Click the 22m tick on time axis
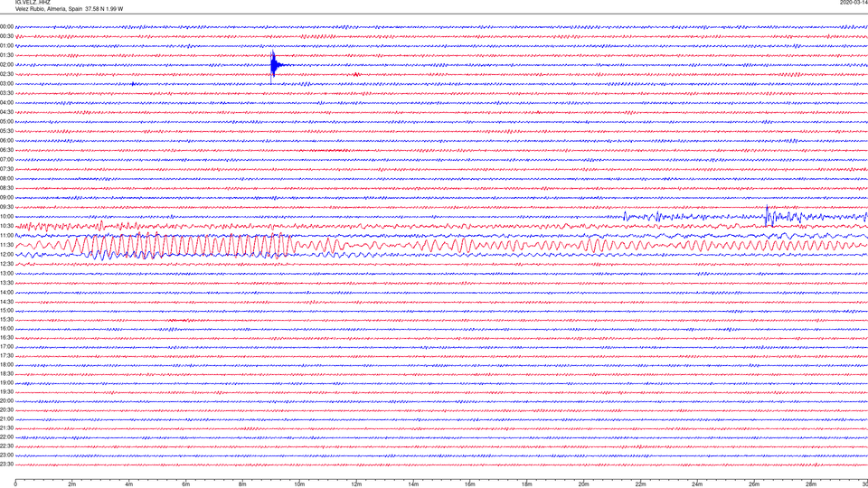The image size is (868, 488). tap(640, 484)
